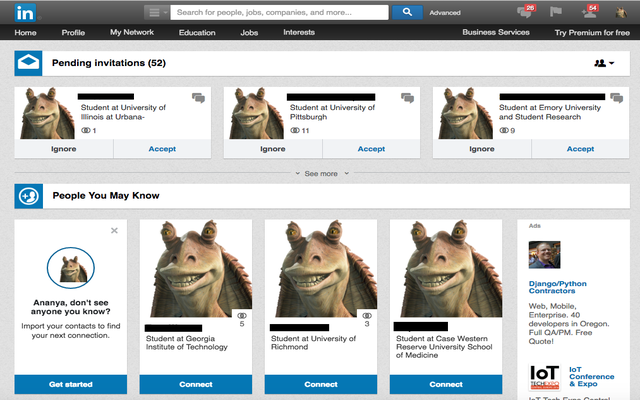
Task: Click Student at Georgia Institute of Technology text
Action: tap(187, 343)
